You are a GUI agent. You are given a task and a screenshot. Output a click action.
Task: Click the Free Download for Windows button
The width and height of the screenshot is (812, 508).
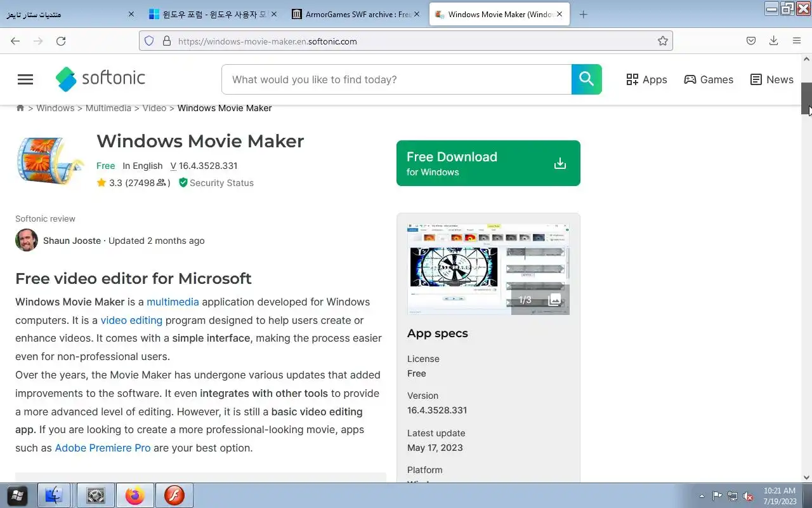point(488,163)
